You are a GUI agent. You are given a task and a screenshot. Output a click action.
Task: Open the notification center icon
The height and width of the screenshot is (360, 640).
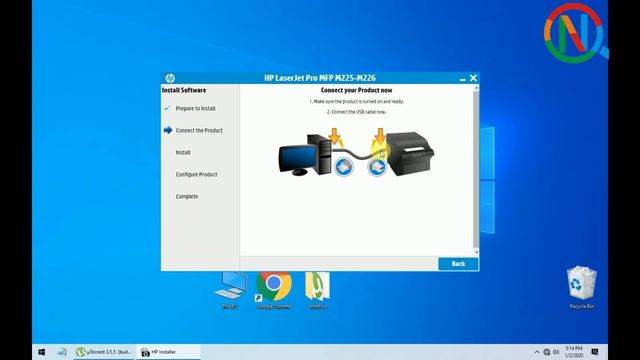(595, 352)
